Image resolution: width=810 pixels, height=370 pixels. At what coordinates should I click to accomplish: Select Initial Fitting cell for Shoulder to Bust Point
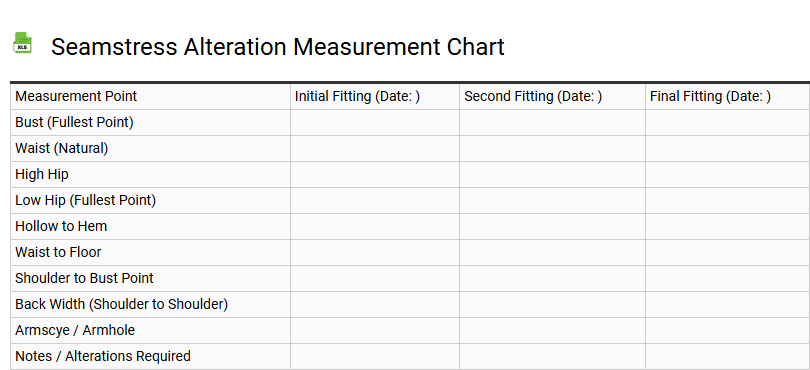(x=375, y=278)
